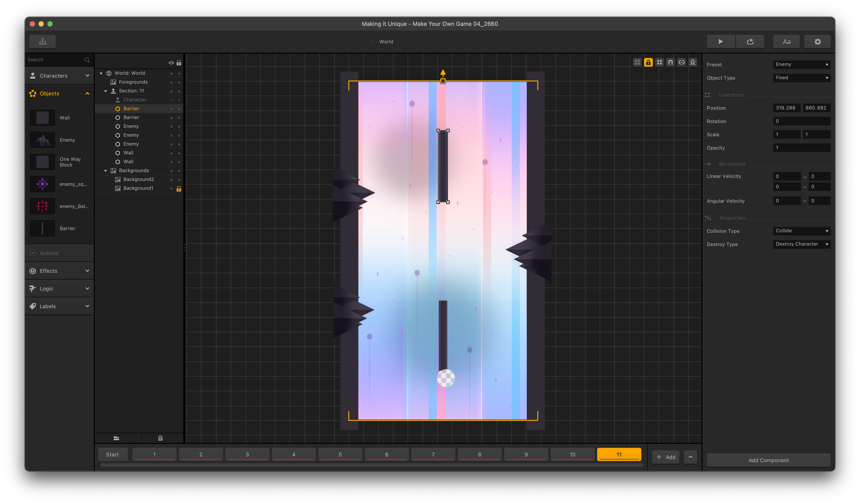The width and height of the screenshot is (860, 504).
Task: Select the Barrier object thumbnail
Action: click(x=42, y=229)
